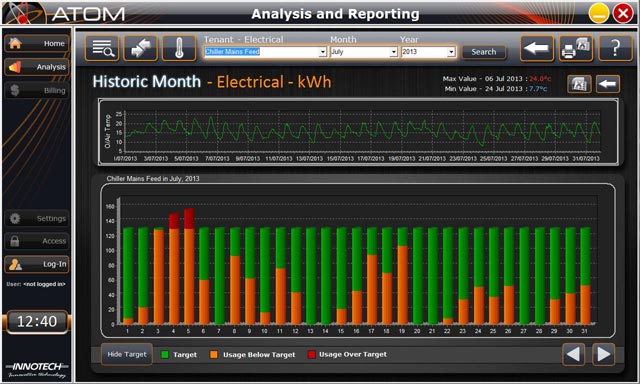
Task: Toggle the Hide Target button
Action: 127,354
